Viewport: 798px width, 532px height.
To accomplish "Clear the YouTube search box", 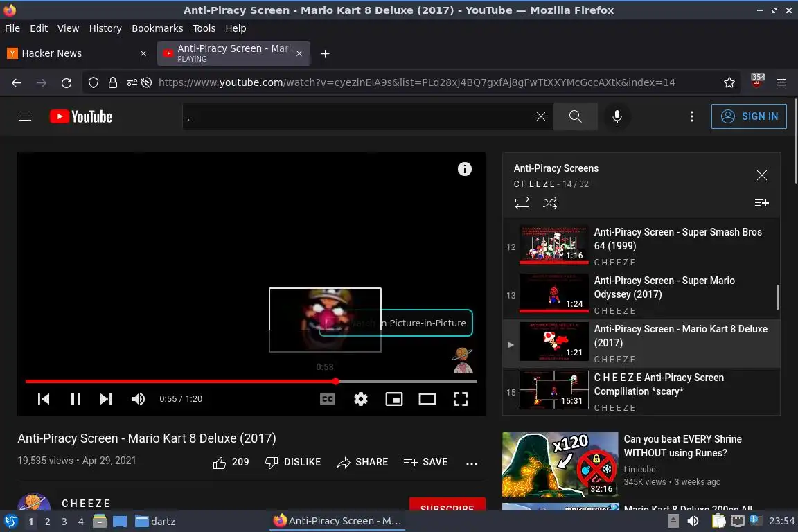I will [x=541, y=116].
